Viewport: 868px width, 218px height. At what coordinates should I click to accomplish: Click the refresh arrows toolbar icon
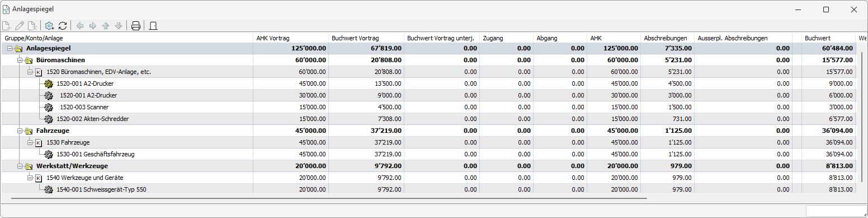pos(63,26)
